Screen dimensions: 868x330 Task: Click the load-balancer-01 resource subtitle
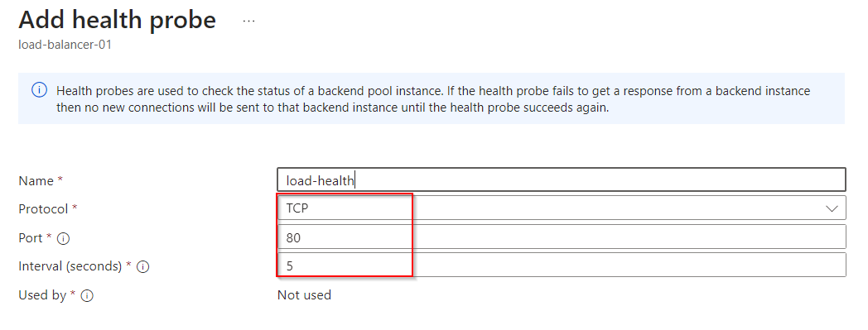[x=65, y=45]
